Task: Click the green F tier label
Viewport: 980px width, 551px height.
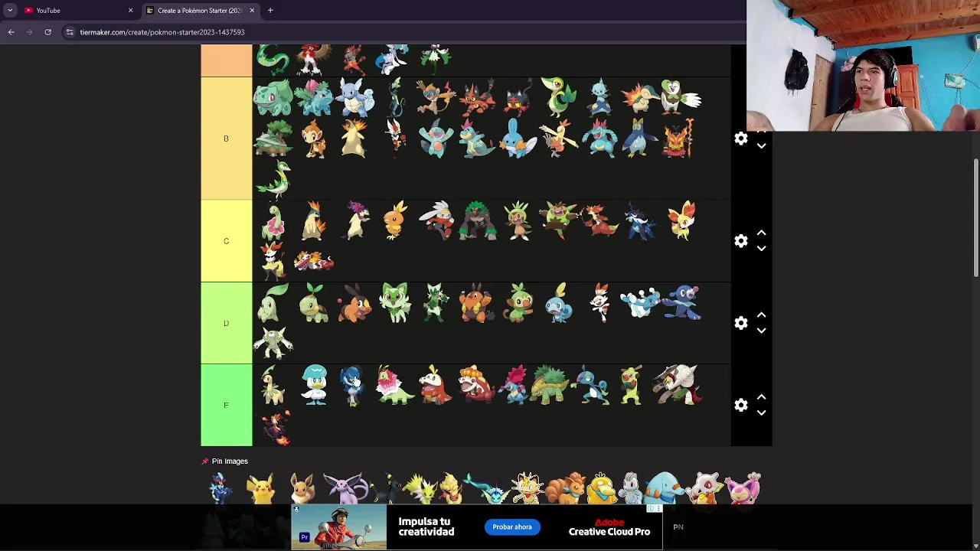Action: click(x=226, y=405)
